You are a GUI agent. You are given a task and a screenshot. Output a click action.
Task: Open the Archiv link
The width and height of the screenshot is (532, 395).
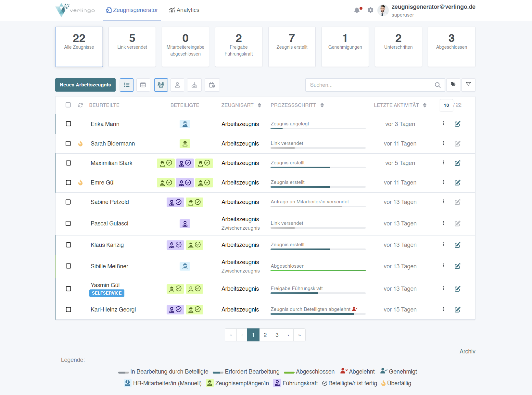coord(467,351)
